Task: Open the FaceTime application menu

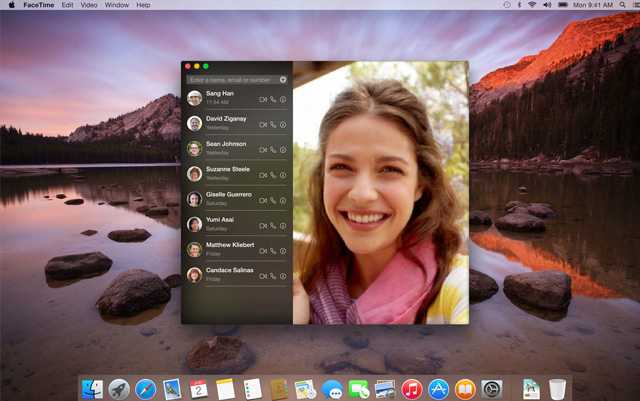Action: (x=38, y=5)
